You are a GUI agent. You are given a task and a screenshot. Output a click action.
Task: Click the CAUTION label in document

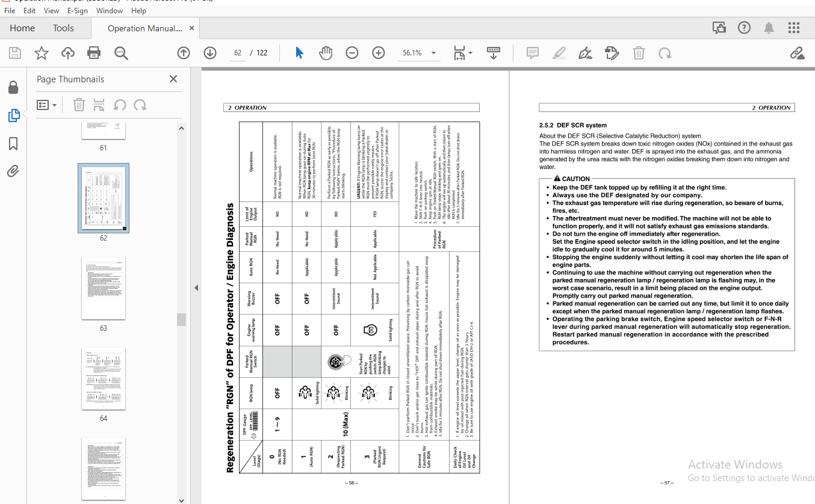click(572, 179)
